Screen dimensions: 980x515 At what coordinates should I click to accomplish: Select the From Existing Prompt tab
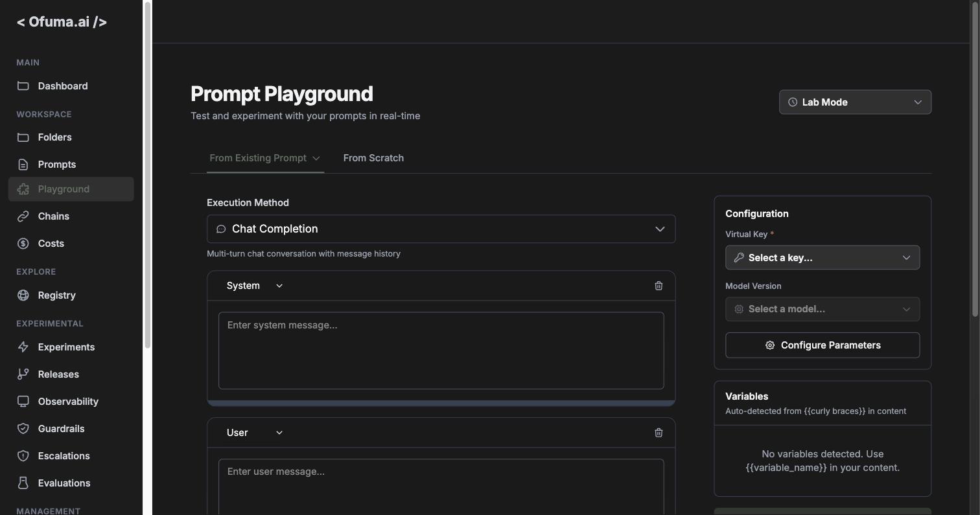click(x=265, y=158)
